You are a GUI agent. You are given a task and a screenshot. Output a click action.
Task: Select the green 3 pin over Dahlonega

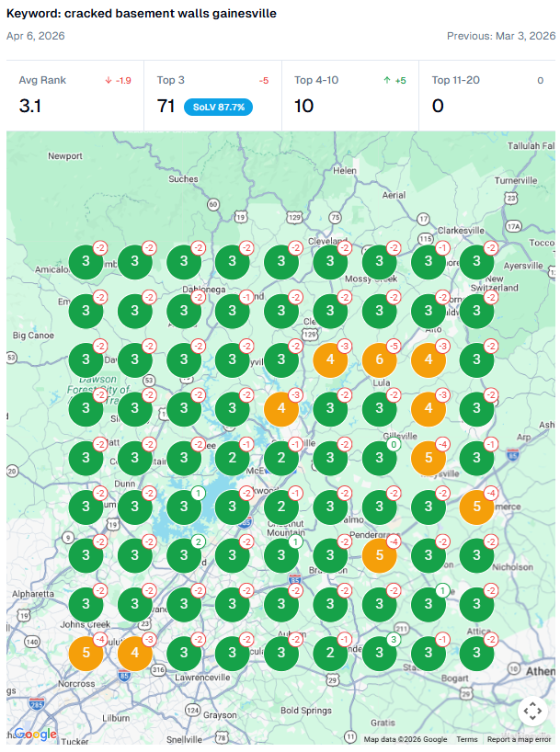(184, 311)
